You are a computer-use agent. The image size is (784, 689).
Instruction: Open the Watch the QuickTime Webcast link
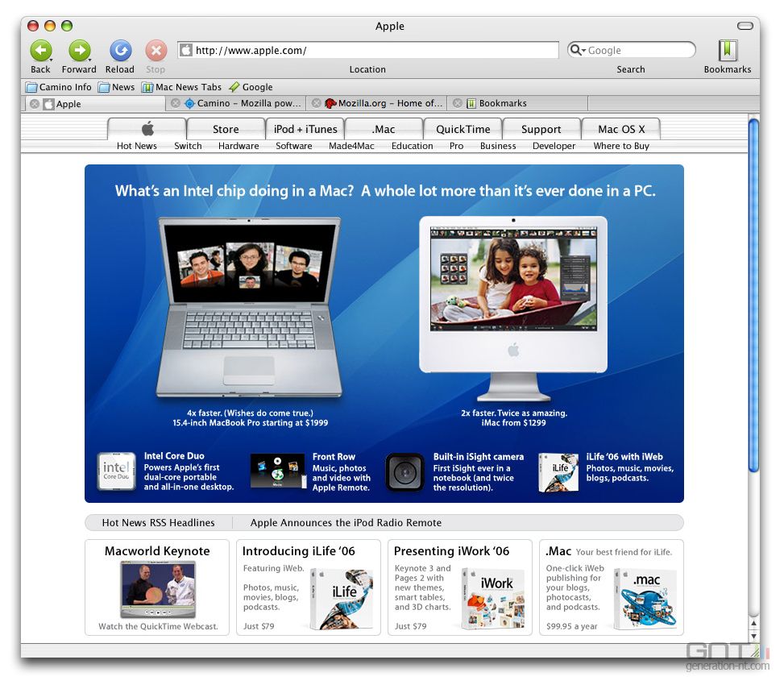click(158, 626)
